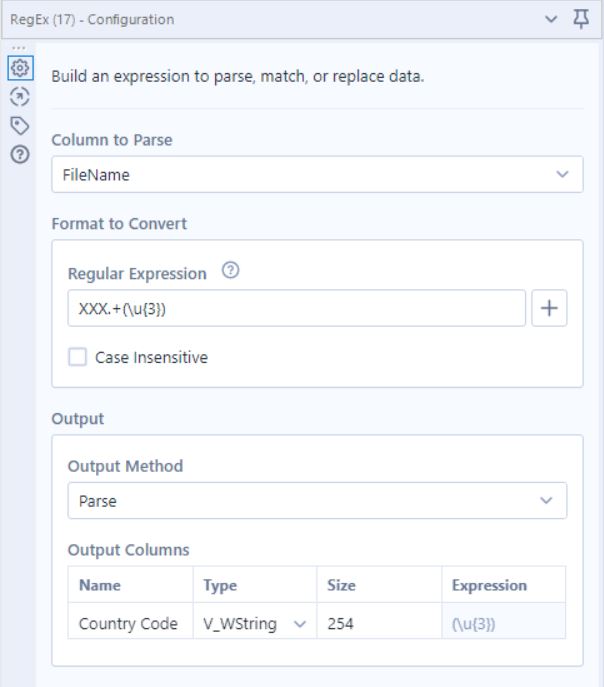The width and height of the screenshot is (604, 687).
Task: Open the Annotation tag icon in sidebar
Action: 18,125
